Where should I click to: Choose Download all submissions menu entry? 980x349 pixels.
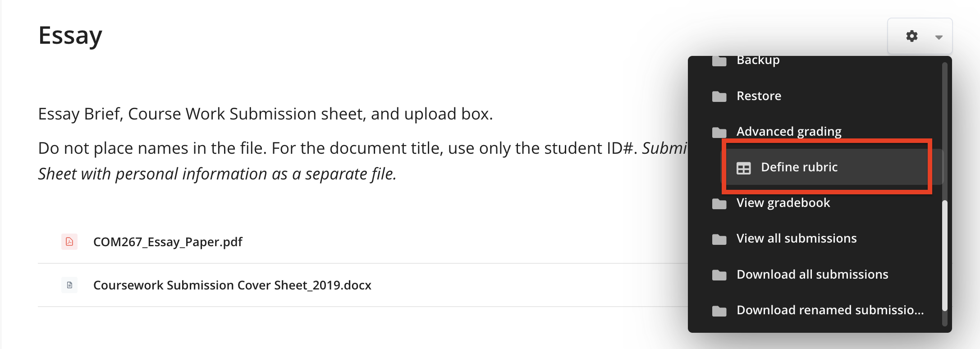tap(812, 275)
